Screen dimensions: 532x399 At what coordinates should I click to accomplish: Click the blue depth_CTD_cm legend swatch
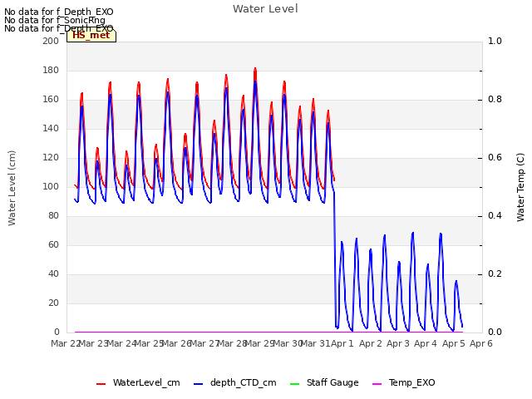click(198, 384)
